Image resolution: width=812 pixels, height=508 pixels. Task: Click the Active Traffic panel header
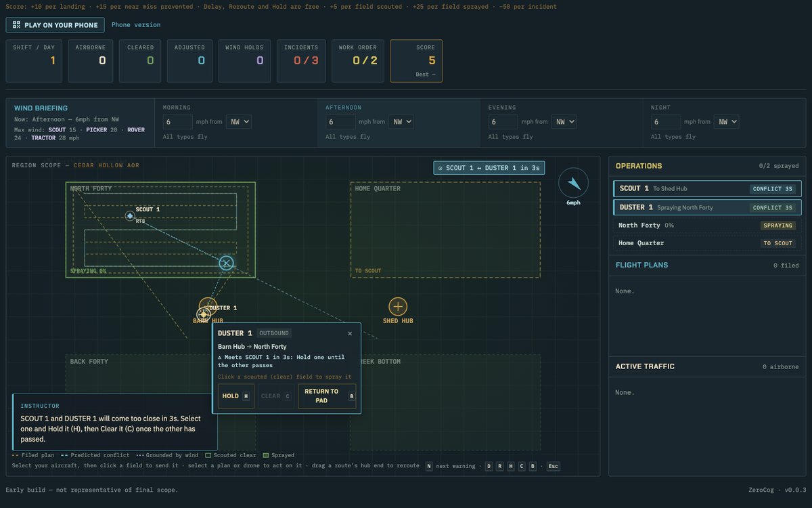click(707, 366)
